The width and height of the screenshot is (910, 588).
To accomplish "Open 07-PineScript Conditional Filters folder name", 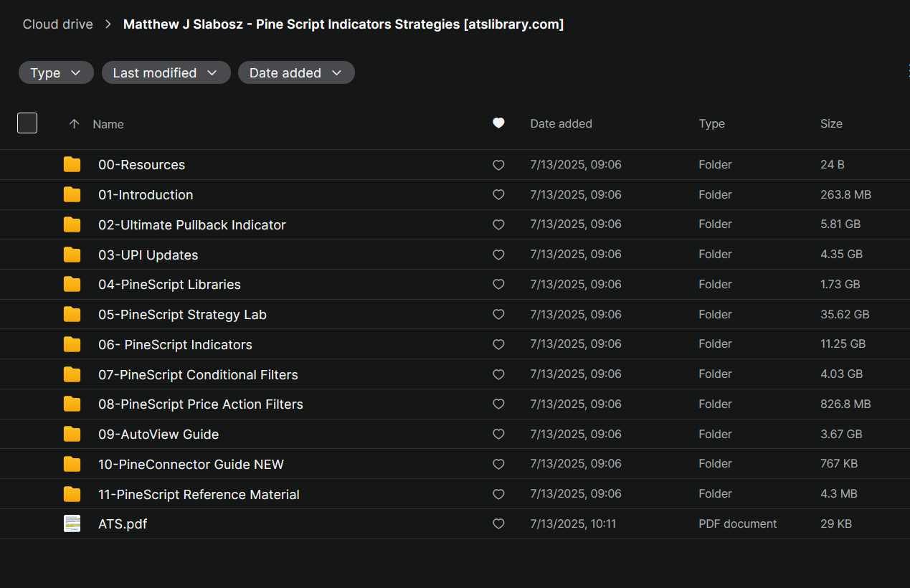I will [x=198, y=375].
